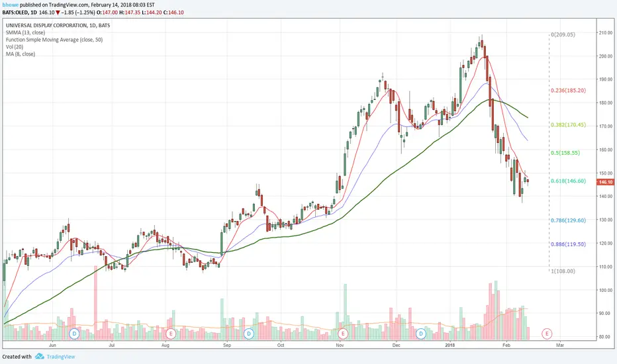This screenshot has height=364, width=617.
Task: Click the 160.00 price axis label
Action: pyautogui.click(x=606, y=150)
